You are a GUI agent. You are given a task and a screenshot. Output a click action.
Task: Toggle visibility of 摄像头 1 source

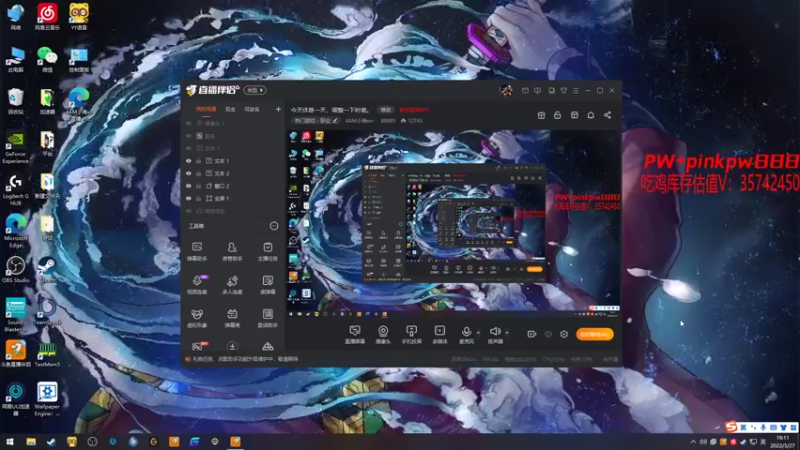[x=189, y=123]
